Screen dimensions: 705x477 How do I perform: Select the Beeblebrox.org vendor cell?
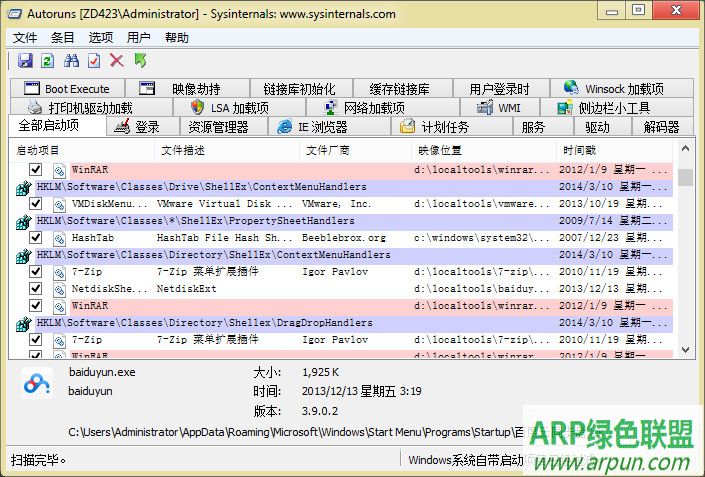click(x=344, y=238)
